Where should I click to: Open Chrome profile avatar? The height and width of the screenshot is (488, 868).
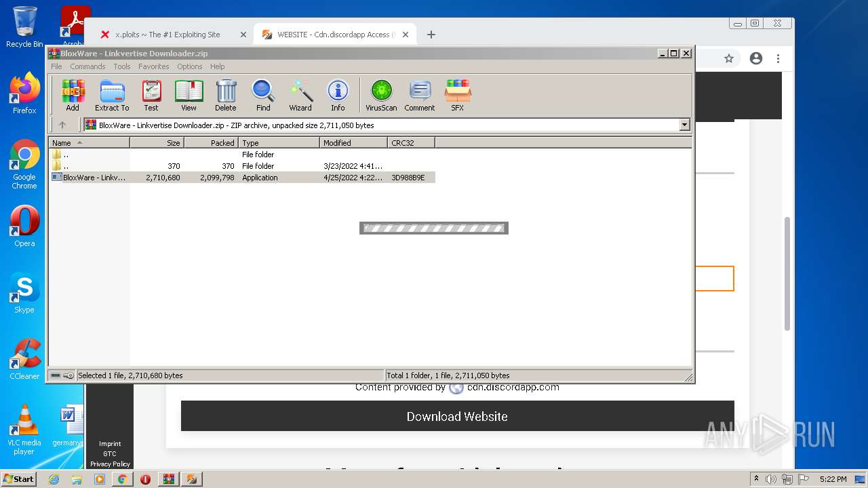coord(756,58)
